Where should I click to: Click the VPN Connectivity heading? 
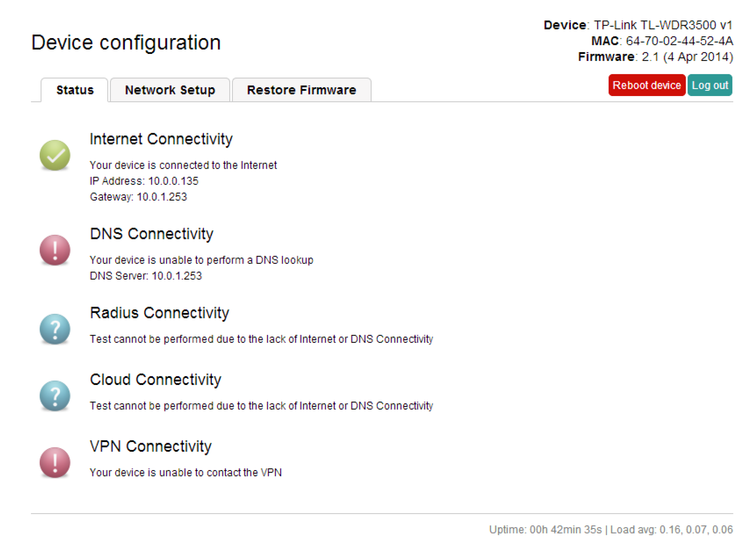pyautogui.click(x=151, y=446)
